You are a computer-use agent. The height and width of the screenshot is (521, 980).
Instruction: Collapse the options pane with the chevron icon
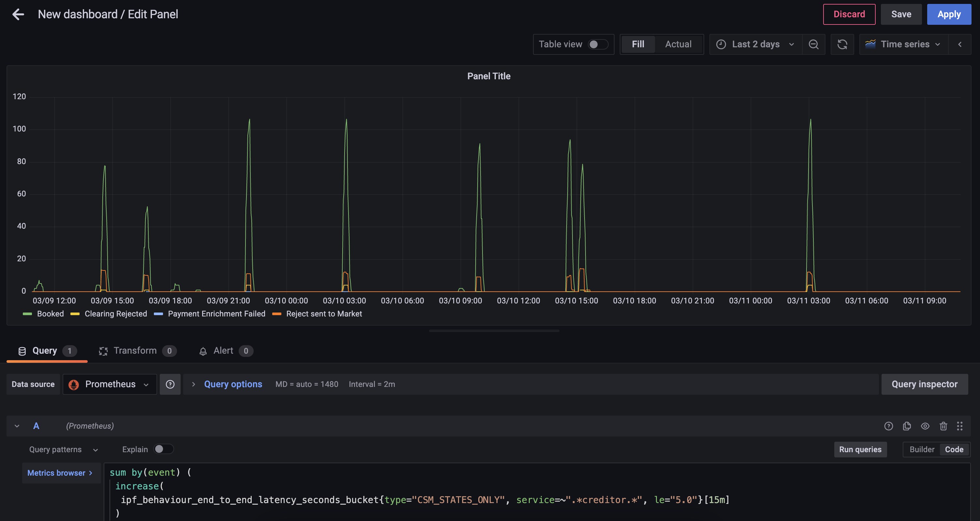coord(960,44)
